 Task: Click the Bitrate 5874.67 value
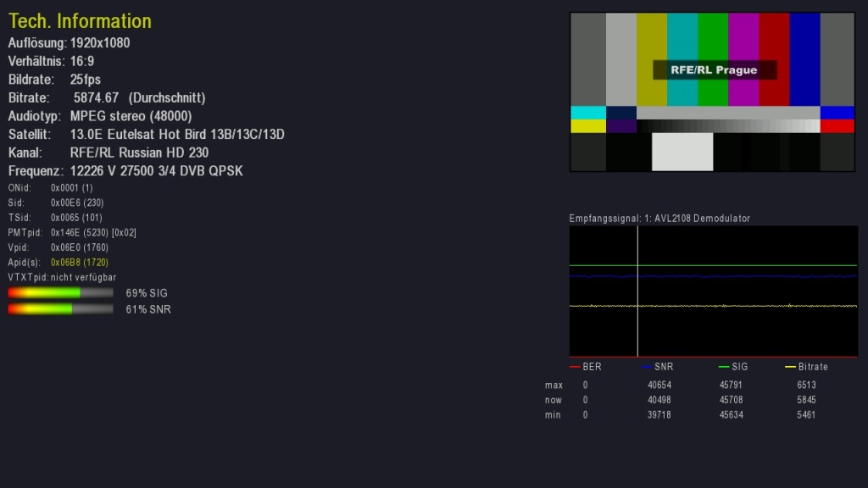(x=96, y=97)
